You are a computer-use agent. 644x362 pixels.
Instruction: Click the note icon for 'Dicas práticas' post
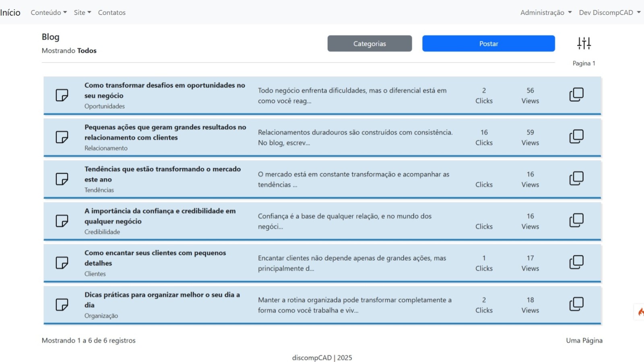tap(62, 304)
